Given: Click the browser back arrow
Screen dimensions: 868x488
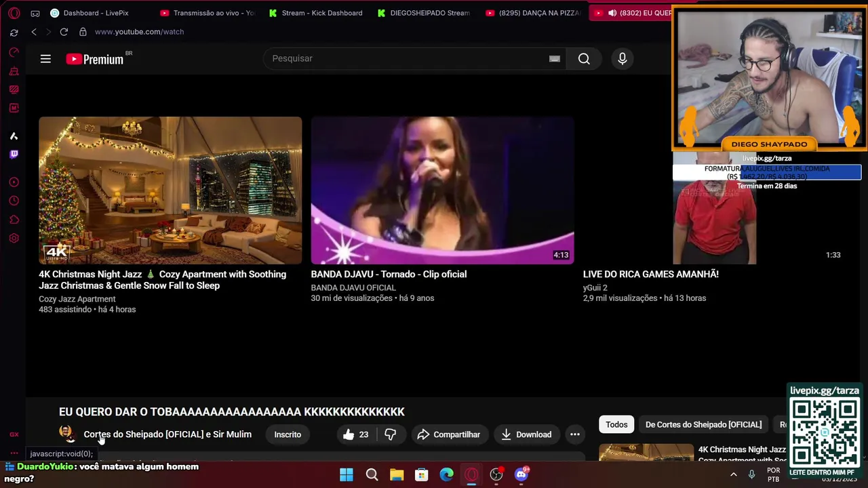Looking at the screenshot, I should point(34,32).
